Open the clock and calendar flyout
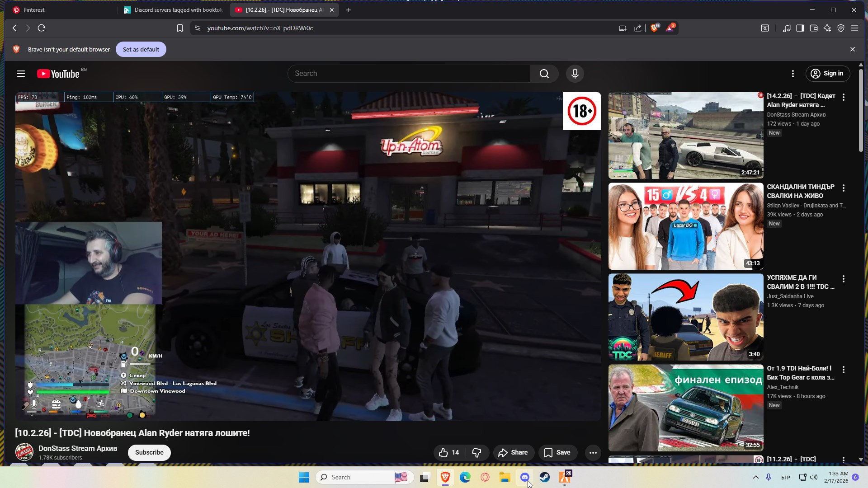This screenshot has width=868, height=488. pyautogui.click(x=836, y=477)
